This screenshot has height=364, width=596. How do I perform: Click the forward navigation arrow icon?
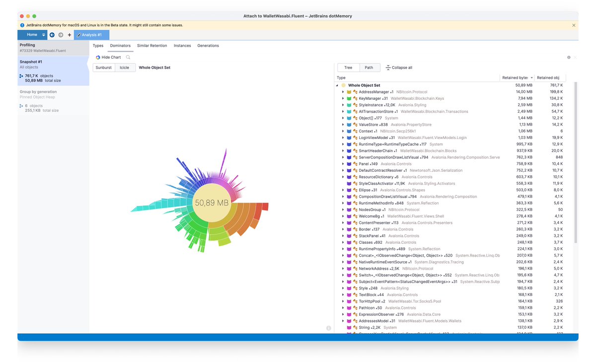(61, 35)
